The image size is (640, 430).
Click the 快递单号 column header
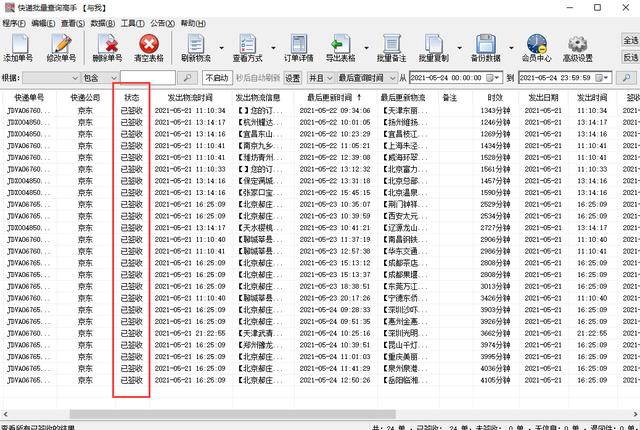click(29, 98)
